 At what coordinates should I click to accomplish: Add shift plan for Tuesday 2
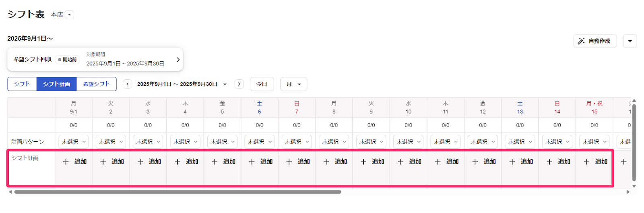[x=111, y=162]
